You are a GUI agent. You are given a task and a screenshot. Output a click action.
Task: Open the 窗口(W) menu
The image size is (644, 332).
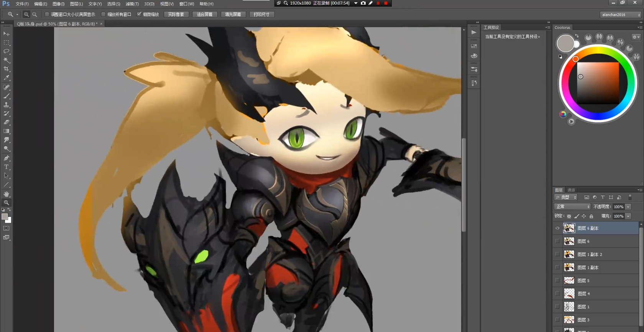pyautogui.click(x=187, y=4)
